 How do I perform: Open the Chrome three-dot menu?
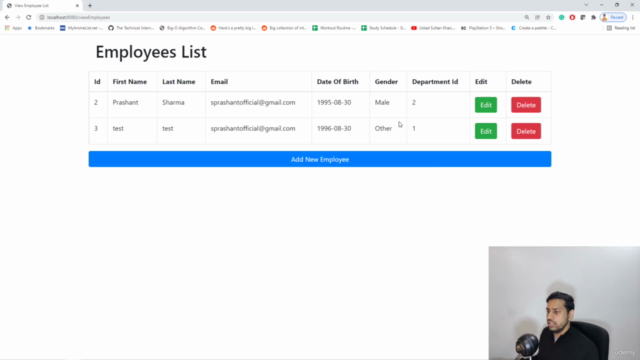click(x=633, y=17)
